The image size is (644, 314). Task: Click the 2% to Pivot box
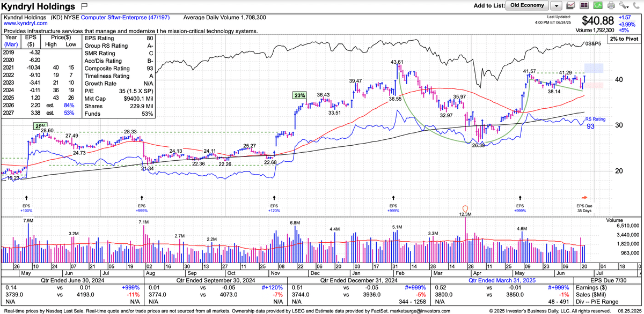tap(624, 40)
